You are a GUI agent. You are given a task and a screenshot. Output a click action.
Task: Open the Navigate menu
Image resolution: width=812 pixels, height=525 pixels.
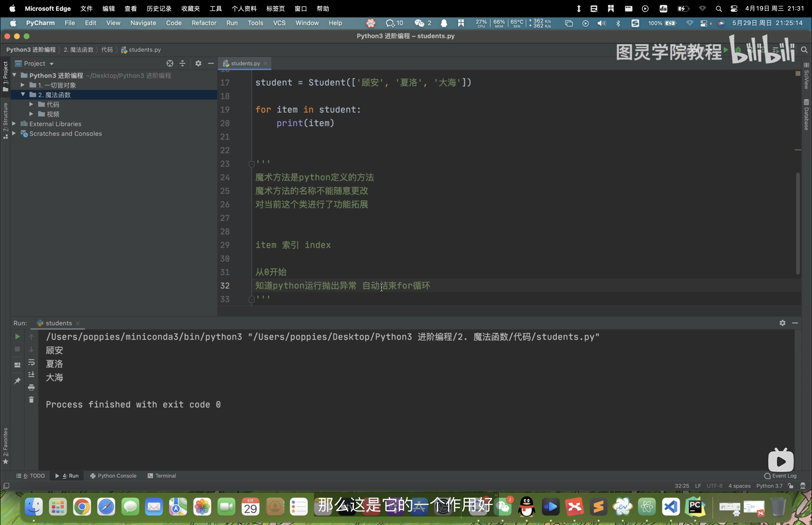point(143,23)
